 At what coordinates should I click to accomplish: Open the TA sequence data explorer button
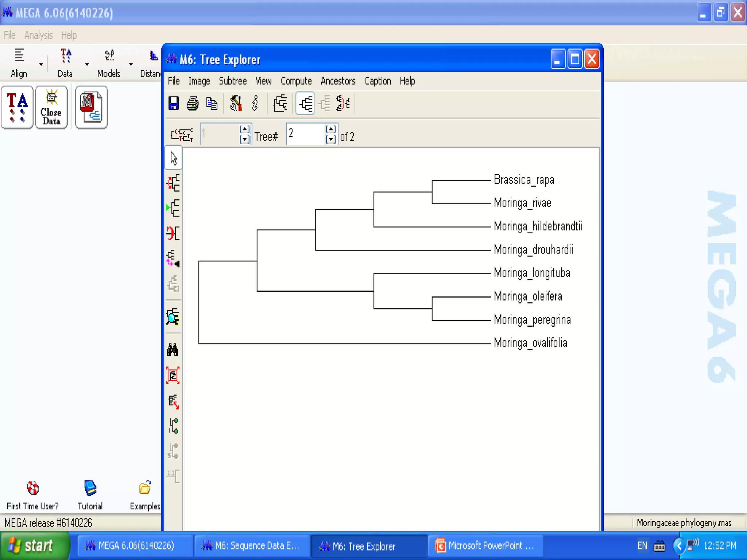pos(17,108)
